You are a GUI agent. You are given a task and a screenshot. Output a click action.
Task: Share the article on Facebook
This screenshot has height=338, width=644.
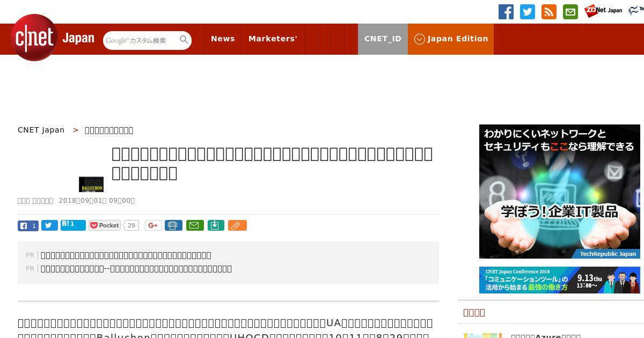tap(28, 226)
